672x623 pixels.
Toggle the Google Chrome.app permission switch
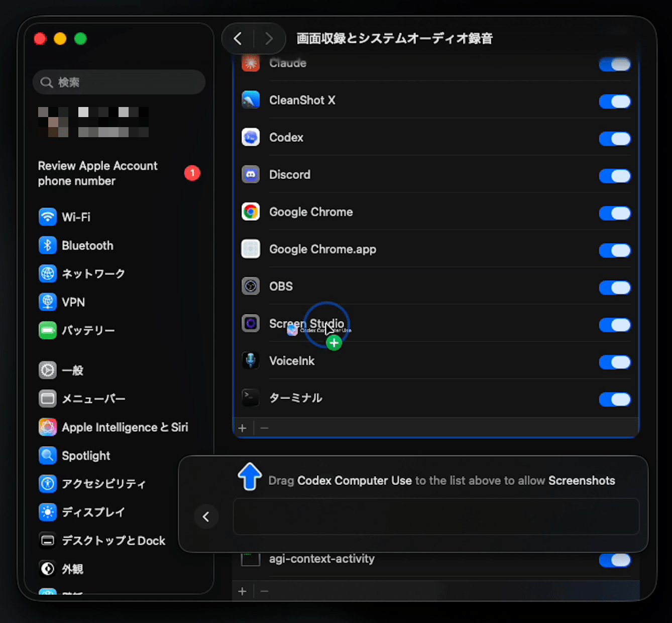[615, 250]
